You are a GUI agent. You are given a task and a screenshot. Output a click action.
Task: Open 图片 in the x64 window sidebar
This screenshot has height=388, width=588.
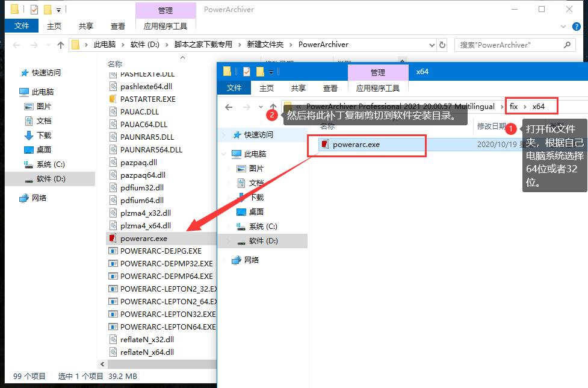point(256,169)
